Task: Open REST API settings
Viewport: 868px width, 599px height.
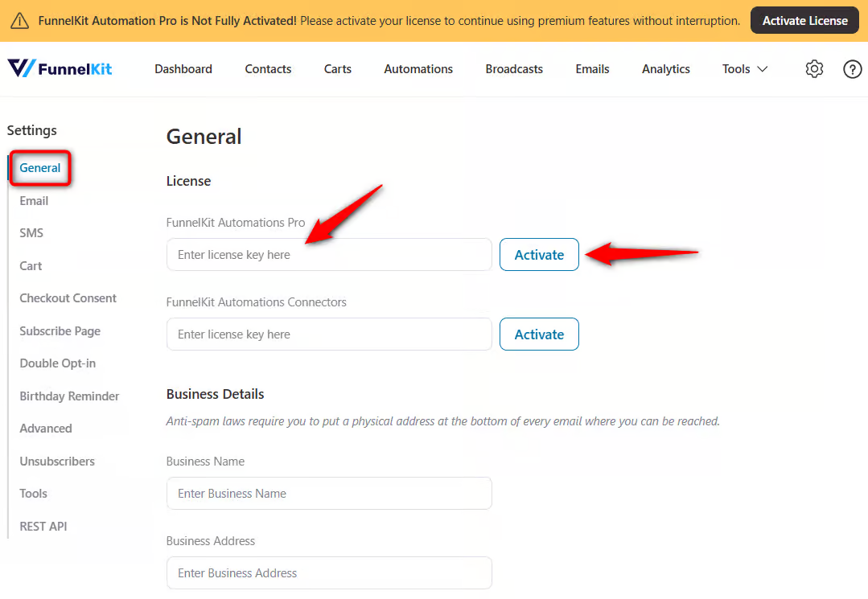Action: [43, 526]
